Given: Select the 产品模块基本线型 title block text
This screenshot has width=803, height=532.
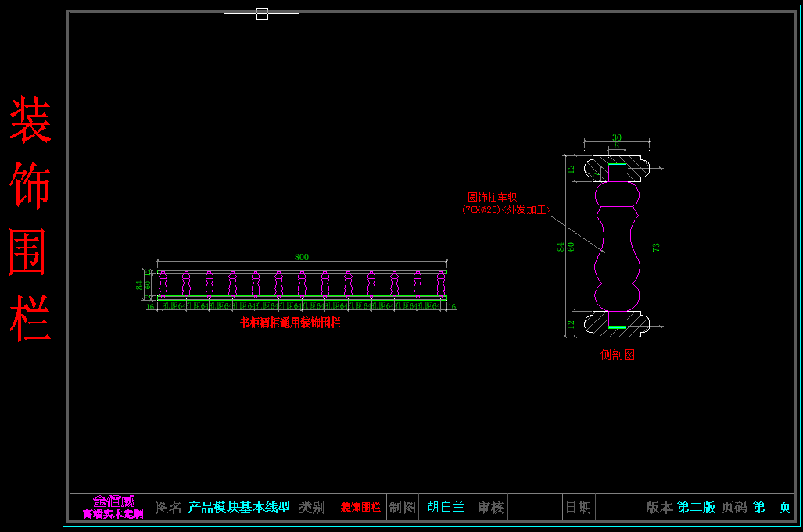Looking at the screenshot, I should (239, 507).
